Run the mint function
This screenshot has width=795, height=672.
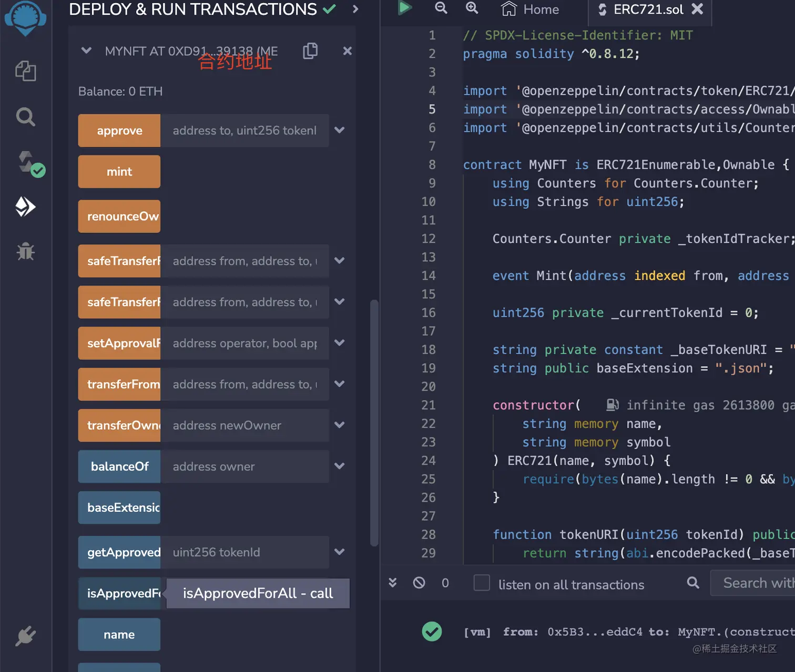tap(119, 171)
